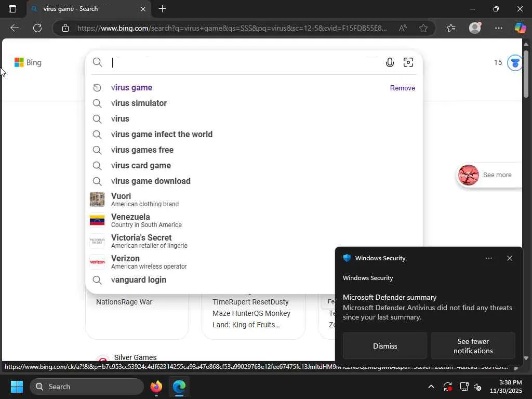The height and width of the screenshot is (399, 532).
Task: Open the Favorites list icon
Action: (451, 28)
